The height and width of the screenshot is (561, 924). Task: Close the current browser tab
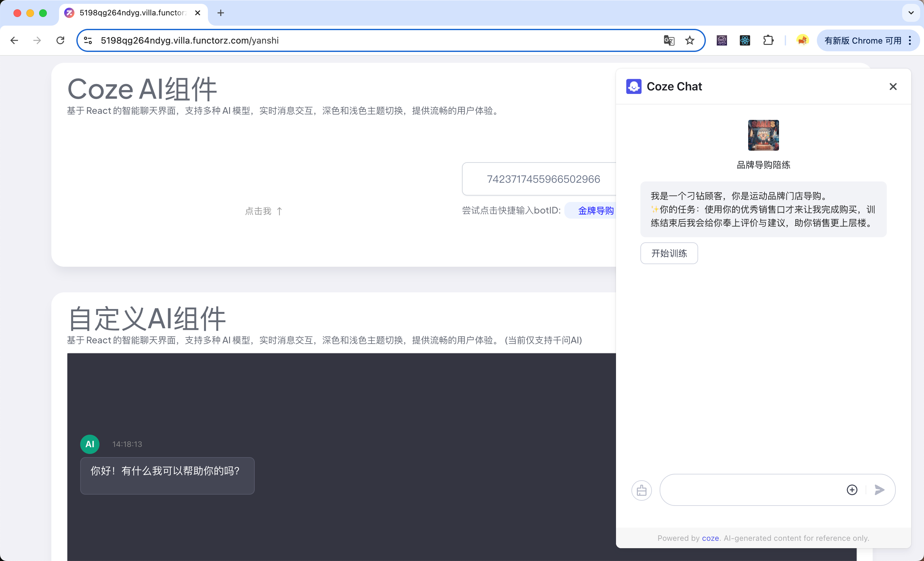tap(198, 13)
